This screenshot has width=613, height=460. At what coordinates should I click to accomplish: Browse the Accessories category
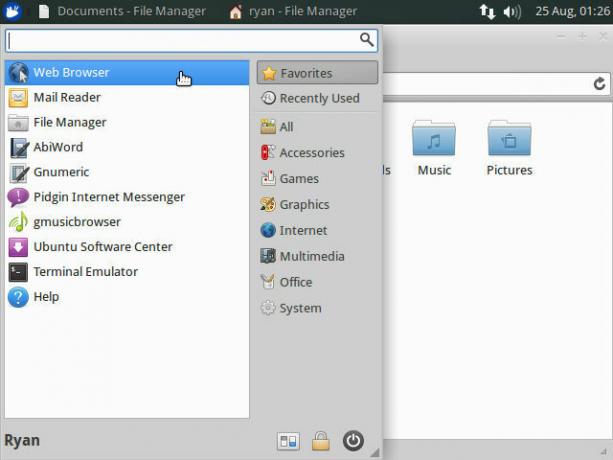point(317,153)
